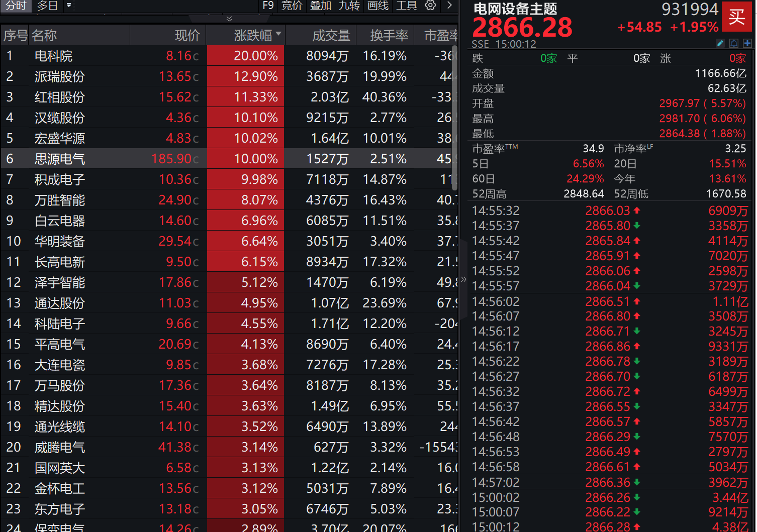Select the 积成电子 stock row
757x532 pixels.
[x=229, y=179]
